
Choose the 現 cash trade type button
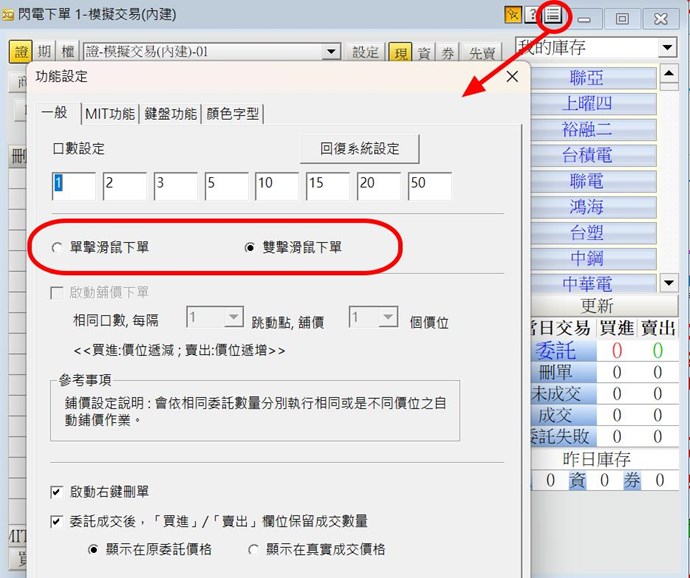400,53
